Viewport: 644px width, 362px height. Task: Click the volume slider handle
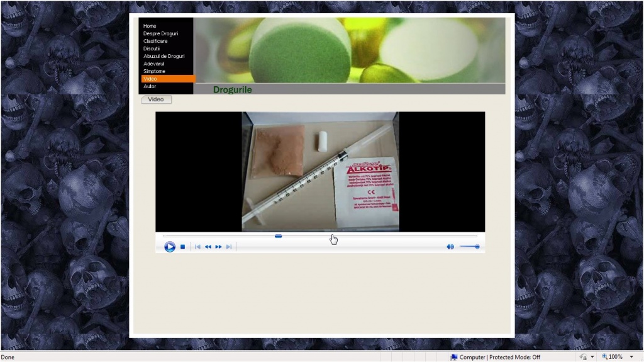477,247
